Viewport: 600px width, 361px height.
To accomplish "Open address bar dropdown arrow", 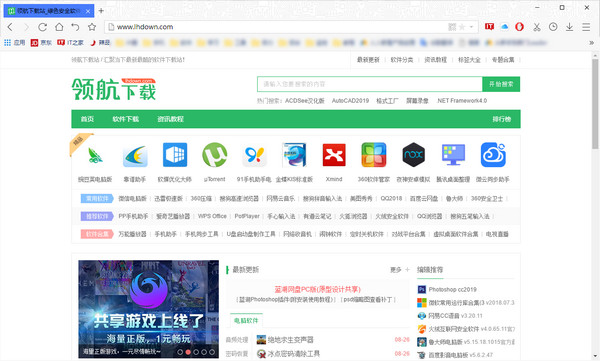I will click(472, 27).
